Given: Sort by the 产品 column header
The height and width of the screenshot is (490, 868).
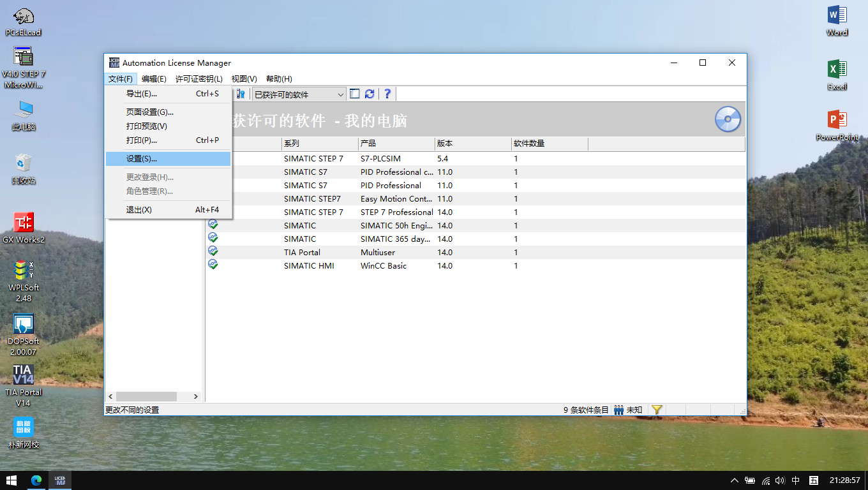Looking at the screenshot, I should [x=396, y=144].
